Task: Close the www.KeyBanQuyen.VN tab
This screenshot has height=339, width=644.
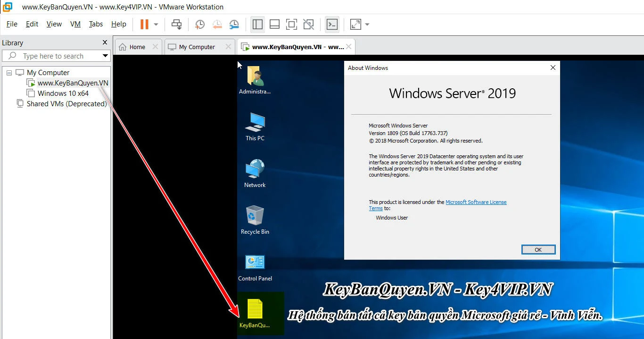Action: [348, 47]
